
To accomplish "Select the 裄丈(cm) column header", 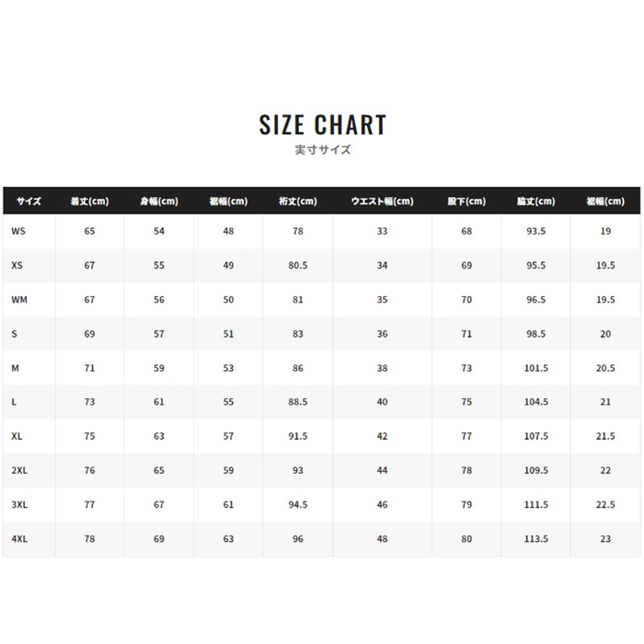I will click(x=298, y=201).
